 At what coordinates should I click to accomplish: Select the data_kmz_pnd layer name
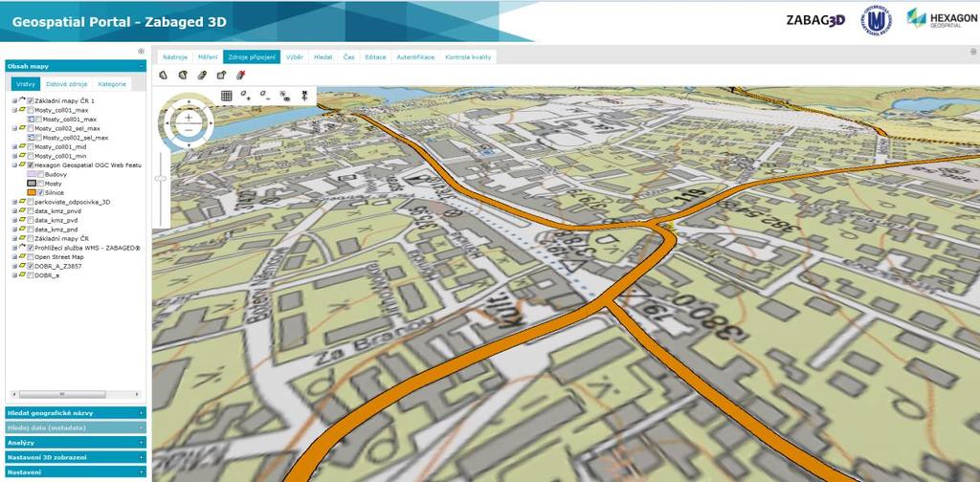click(56, 230)
